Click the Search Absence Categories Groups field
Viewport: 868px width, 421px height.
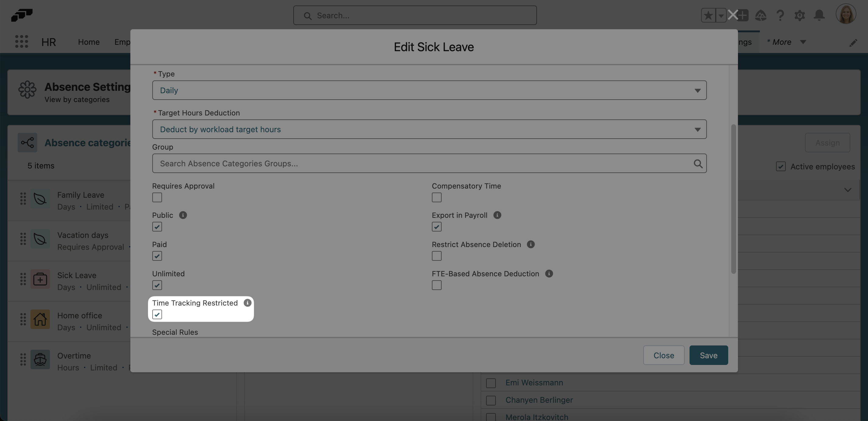[404, 164]
